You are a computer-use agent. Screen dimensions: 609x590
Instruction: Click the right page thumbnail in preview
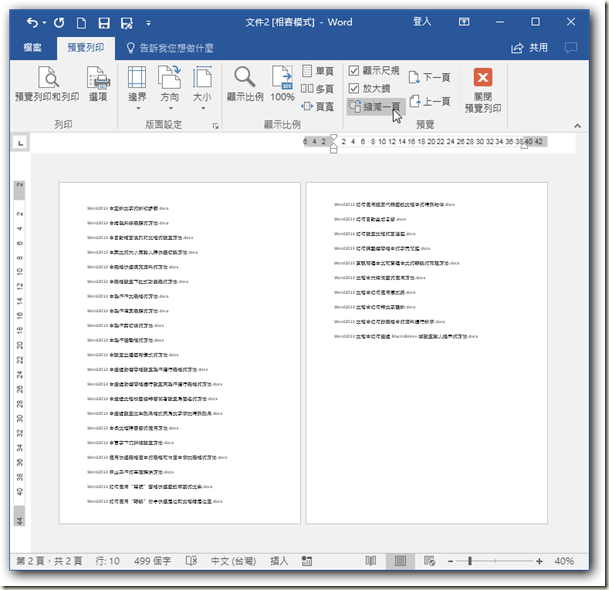tap(426, 353)
